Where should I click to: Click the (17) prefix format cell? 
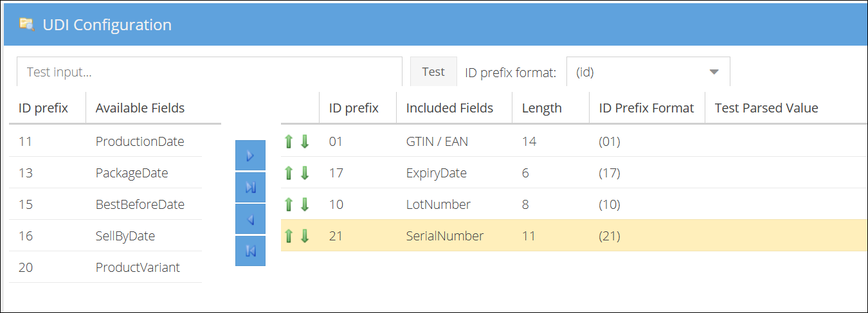coord(610,173)
